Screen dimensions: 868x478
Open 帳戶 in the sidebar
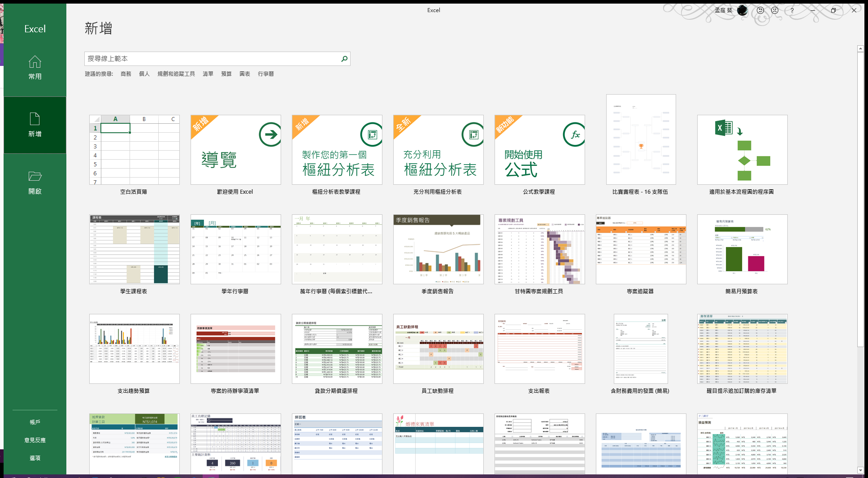click(x=35, y=422)
